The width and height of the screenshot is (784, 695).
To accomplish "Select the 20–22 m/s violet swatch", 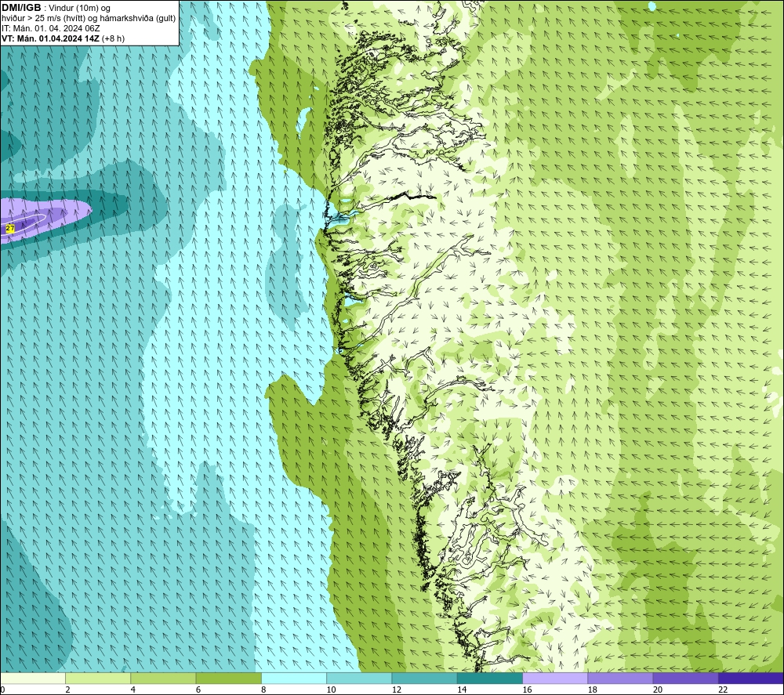I will tap(685, 678).
